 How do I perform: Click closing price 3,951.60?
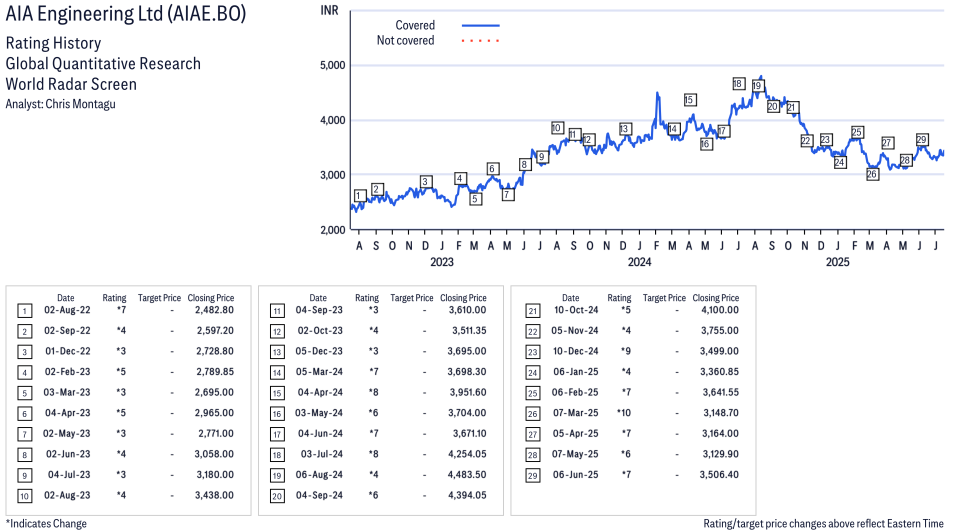tap(468, 392)
